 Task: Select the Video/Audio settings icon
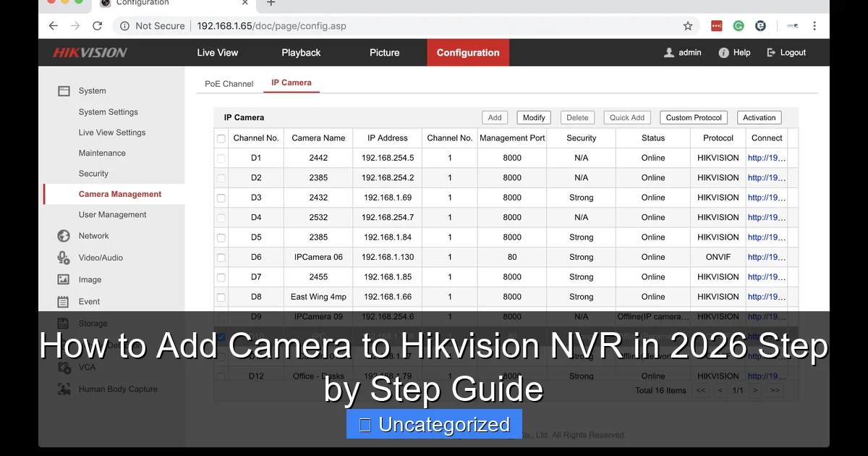click(66, 258)
